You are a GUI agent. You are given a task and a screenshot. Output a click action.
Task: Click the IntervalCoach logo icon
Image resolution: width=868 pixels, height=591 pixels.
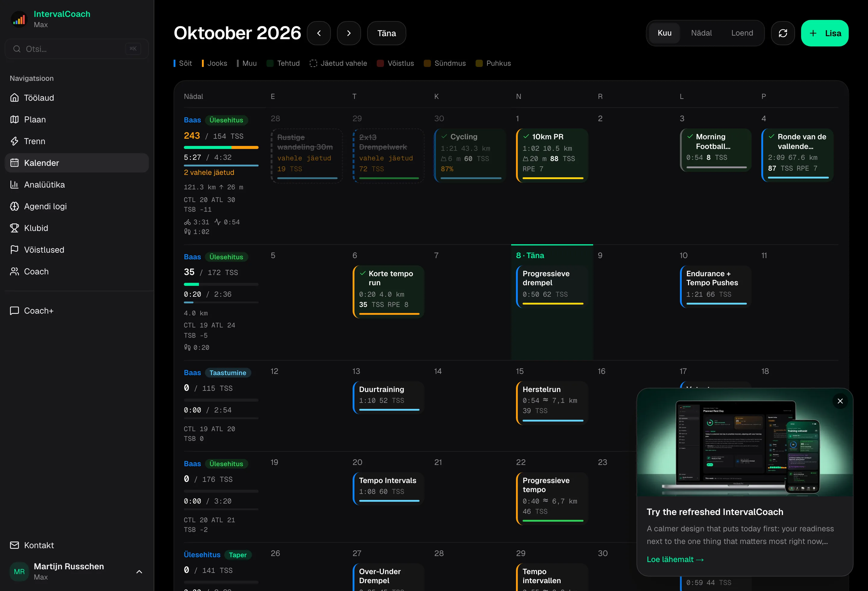click(19, 19)
